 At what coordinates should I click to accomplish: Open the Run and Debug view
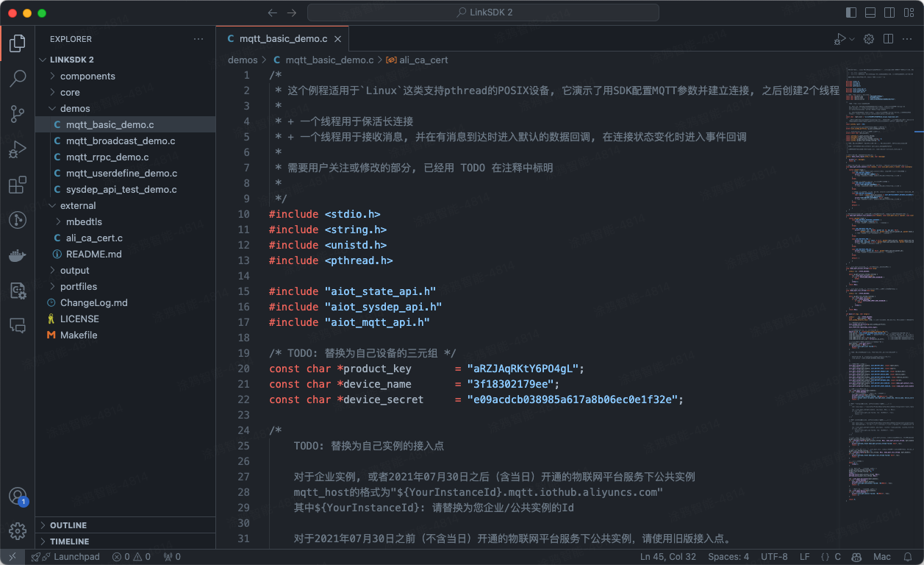coord(18,149)
